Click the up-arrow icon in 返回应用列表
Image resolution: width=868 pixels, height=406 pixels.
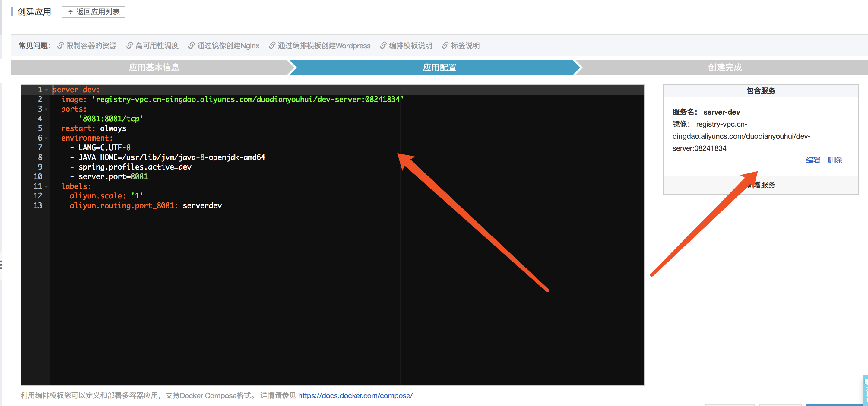pyautogui.click(x=71, y=12)
